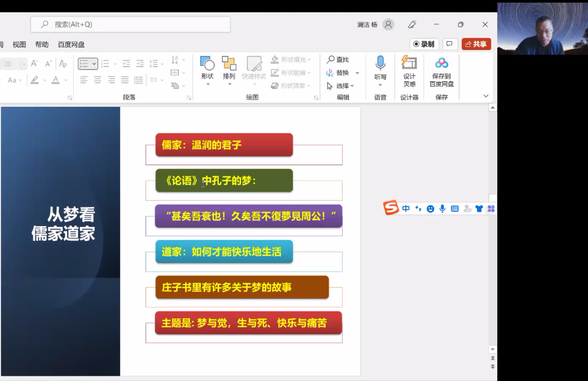Image resolution: width=588 pixels, height=381 pixels.
Task: Toggle Sogou 中 Chinese/English input mode
Action: [406, 208]
